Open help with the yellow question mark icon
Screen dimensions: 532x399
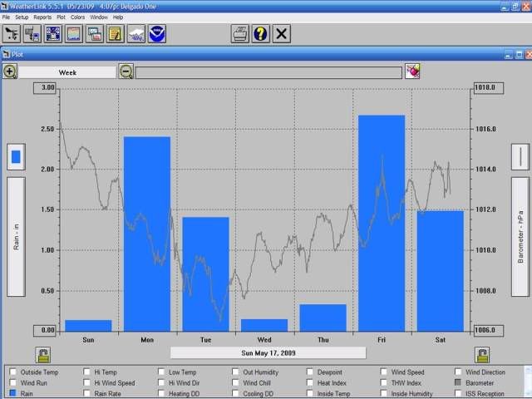click(261, 34)
